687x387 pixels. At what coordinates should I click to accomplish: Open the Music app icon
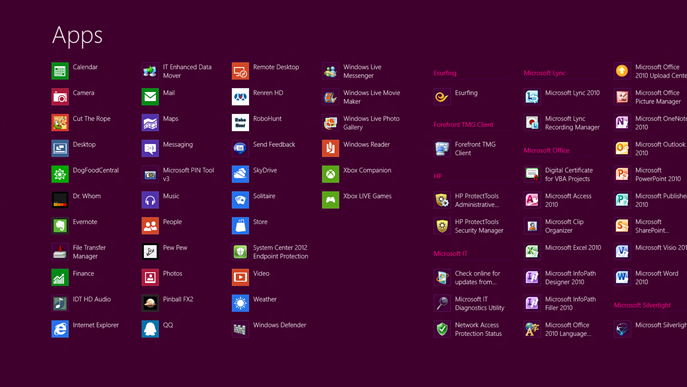coord(150,200)
